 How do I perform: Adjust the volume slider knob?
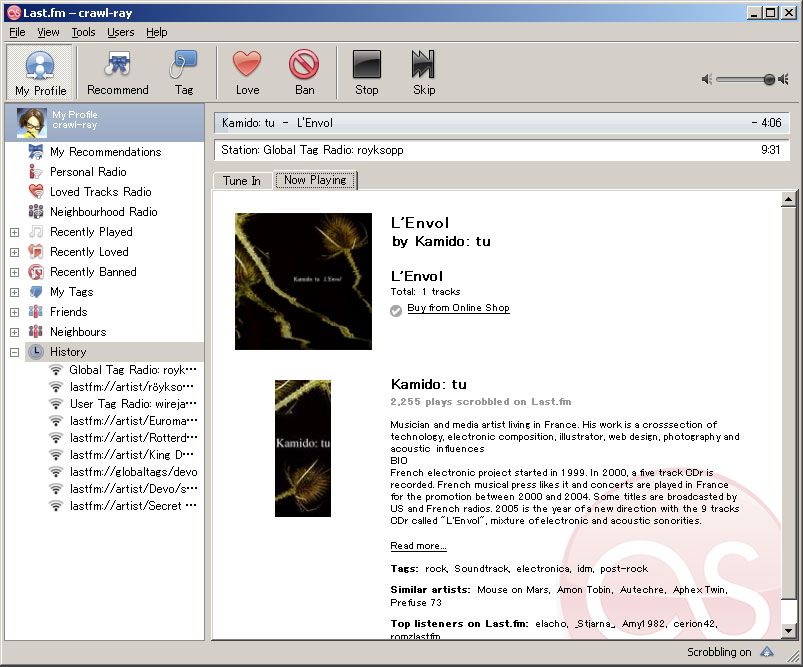pos(769,79)
